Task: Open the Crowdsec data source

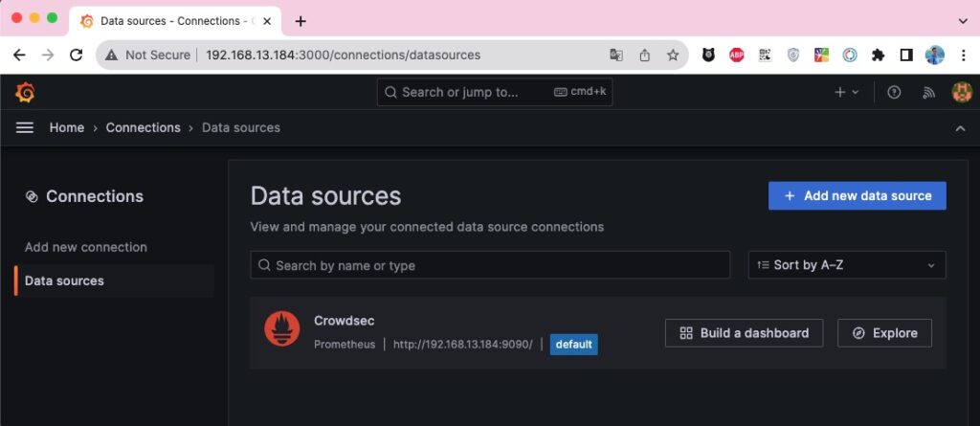Action: (x=345, y=321)
